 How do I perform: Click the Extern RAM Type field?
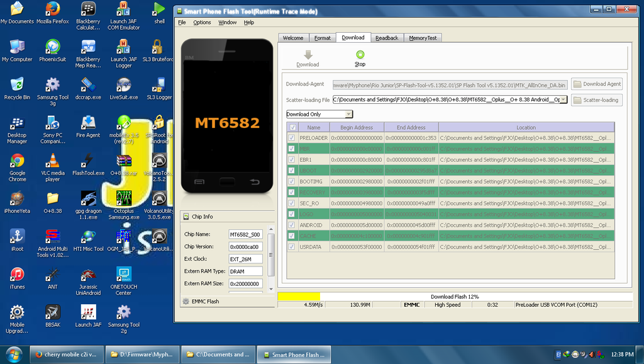245,271
